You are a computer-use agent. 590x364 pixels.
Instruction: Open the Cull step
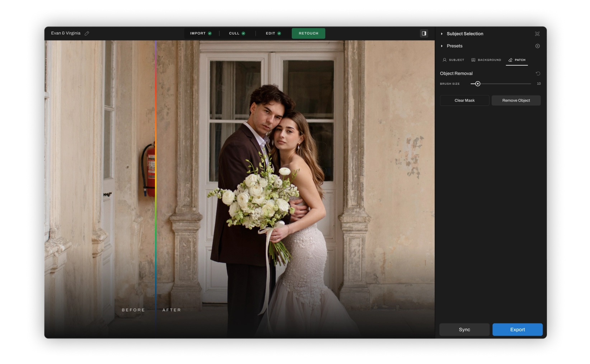(237, 33)
